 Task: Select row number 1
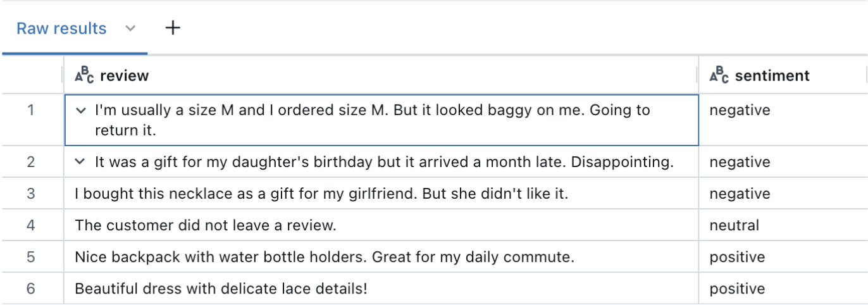tap(31, 110)
